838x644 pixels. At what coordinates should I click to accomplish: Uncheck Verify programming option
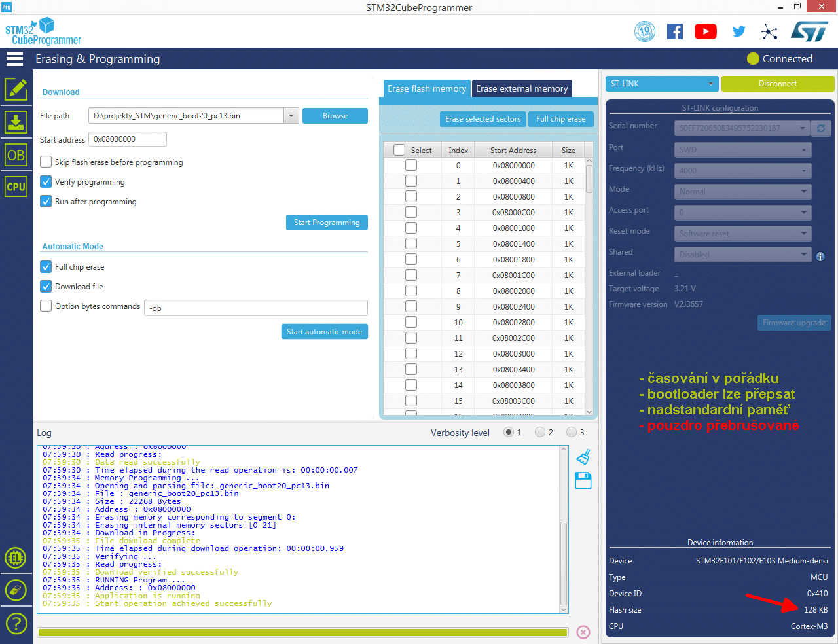[46, 181]
